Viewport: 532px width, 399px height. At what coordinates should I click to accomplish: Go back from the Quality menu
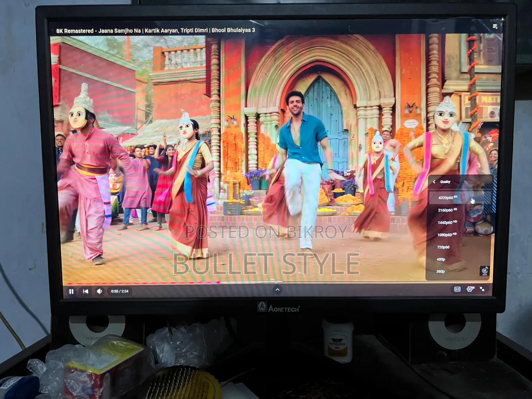pos(434,182)
